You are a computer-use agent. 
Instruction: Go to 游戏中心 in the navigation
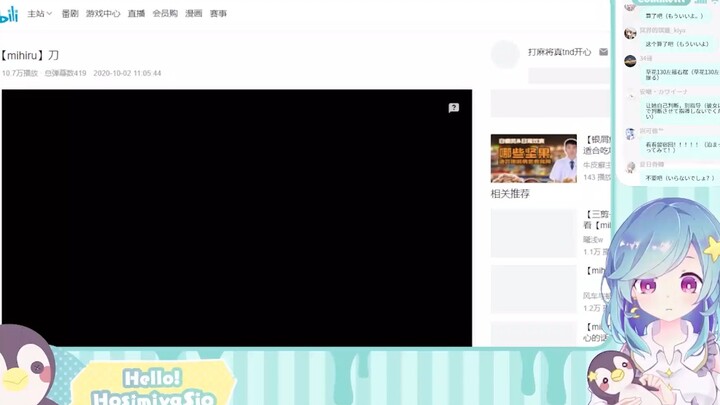click(103, 14)
